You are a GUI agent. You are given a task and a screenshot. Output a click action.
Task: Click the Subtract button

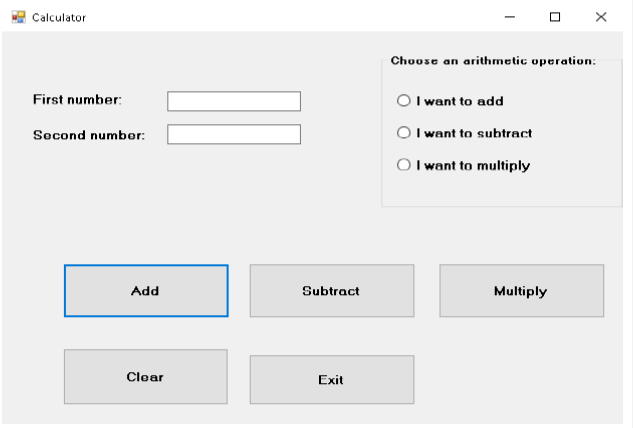tap(332, 291)
